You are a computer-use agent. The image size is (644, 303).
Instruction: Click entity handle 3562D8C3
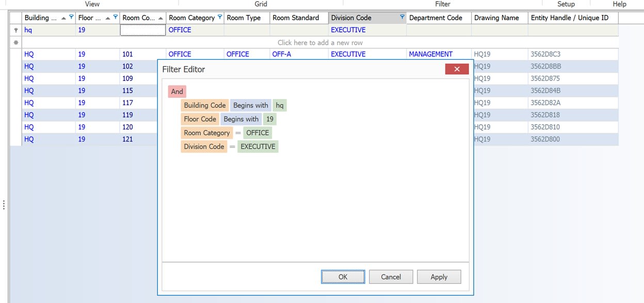coord(573,54)
